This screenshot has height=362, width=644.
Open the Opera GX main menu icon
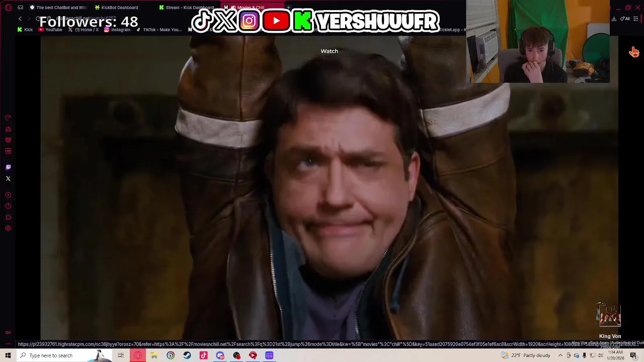pyautogui.click(x=8, y=8)
